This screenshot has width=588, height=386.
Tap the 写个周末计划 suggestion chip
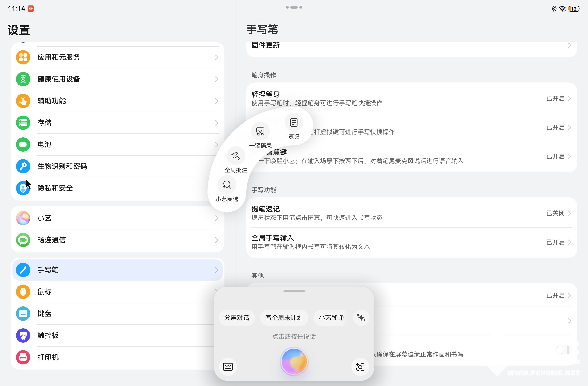coord(284,318)
